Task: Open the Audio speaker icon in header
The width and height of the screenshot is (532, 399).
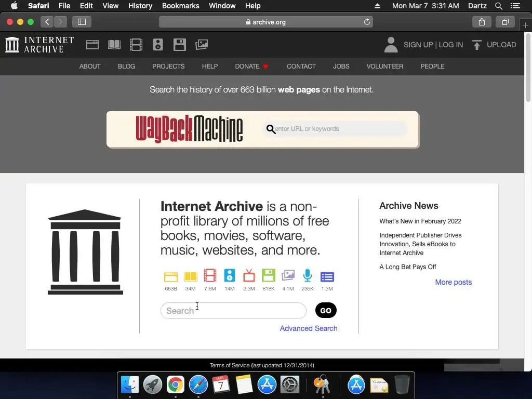Action: click(158, 45)
